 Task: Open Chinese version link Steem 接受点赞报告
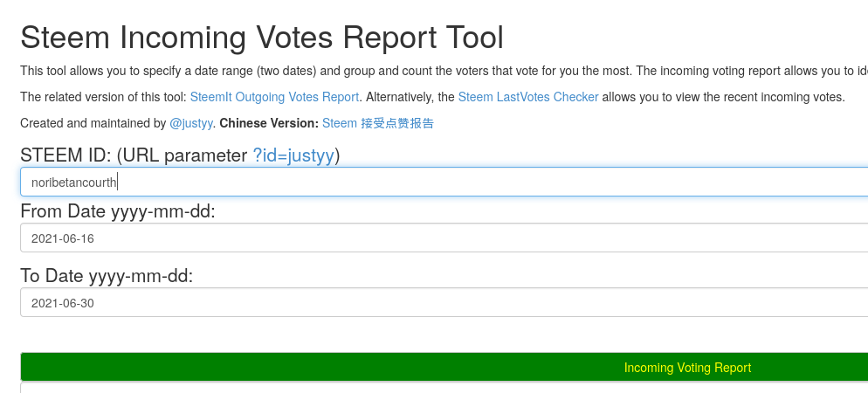coord(378,123)
